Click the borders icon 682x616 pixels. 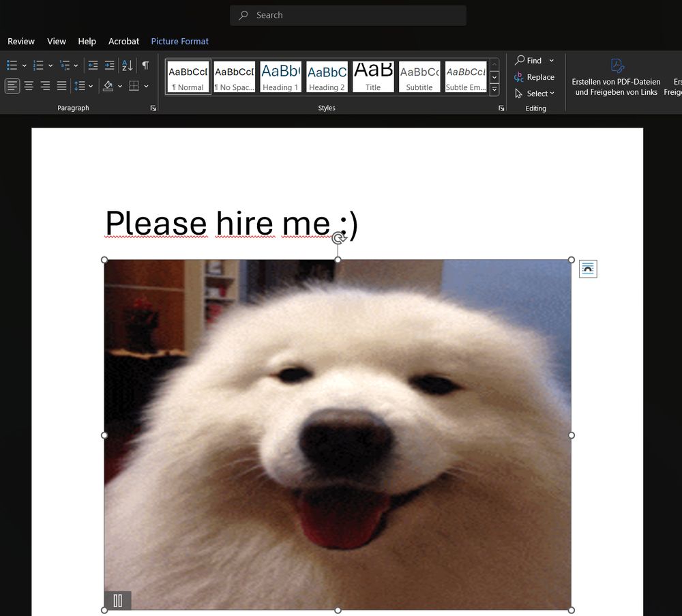coord(134,86)
